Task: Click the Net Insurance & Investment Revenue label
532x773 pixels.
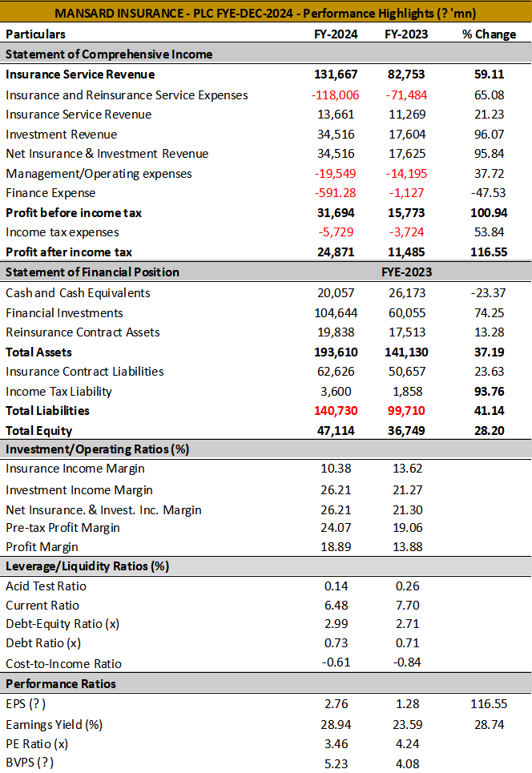Action: (107, 154)
